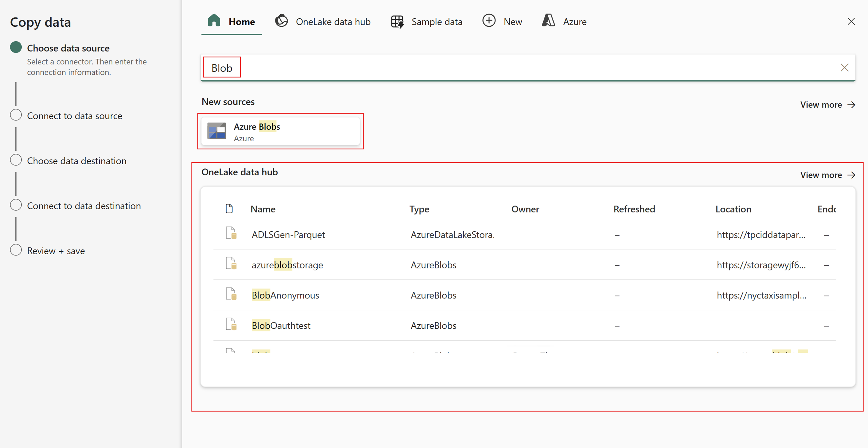
Task: Close the Copy data dialog
Action: pyautogui.click(x=851, y=22)
